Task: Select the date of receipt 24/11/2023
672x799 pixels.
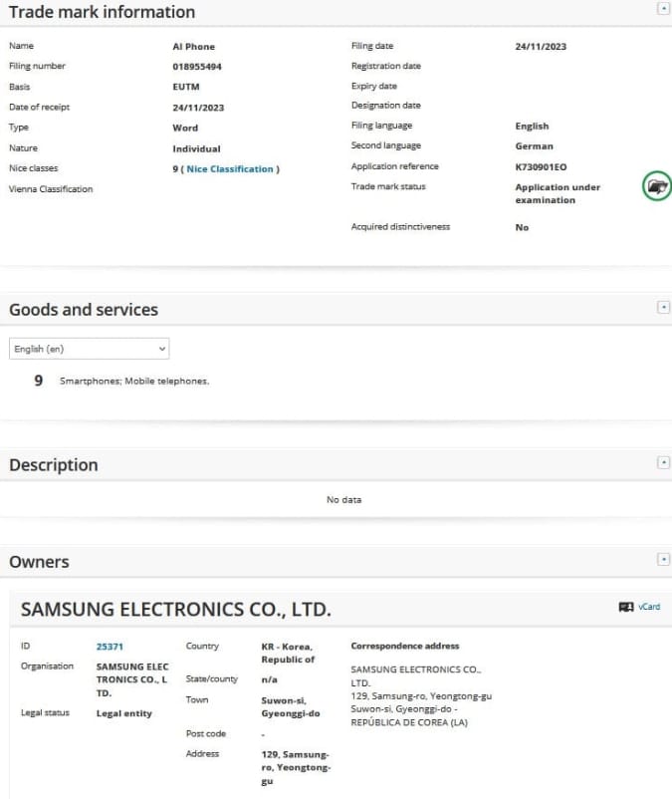Action: [x=198, y=108]
